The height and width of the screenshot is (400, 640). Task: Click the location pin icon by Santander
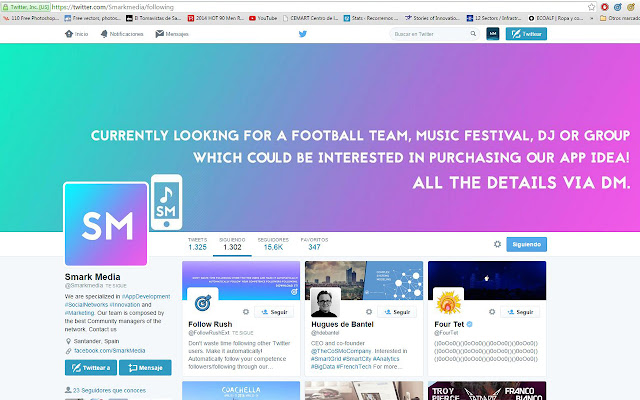click(x=68, y=341)
